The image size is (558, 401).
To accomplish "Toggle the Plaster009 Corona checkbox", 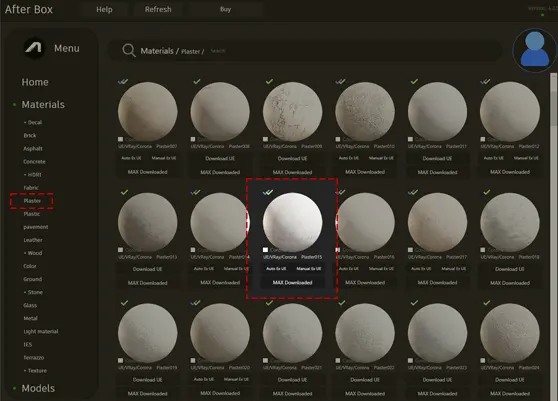I will [265, 139].
